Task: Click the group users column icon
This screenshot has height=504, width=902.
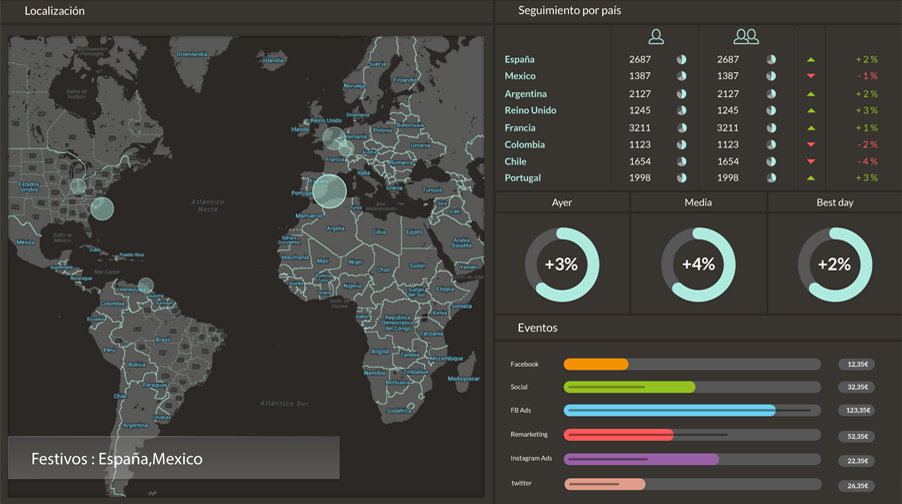Action: (x=746, y=37)
